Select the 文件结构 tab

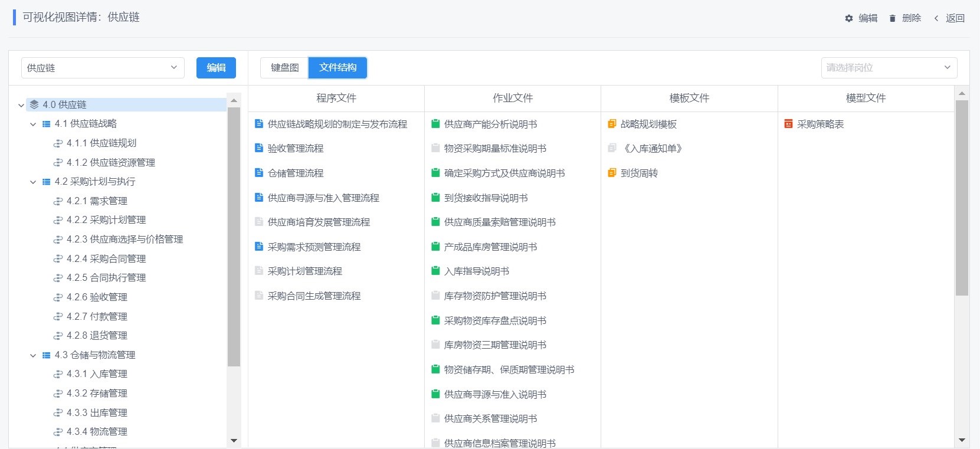[x=337, y=68]
